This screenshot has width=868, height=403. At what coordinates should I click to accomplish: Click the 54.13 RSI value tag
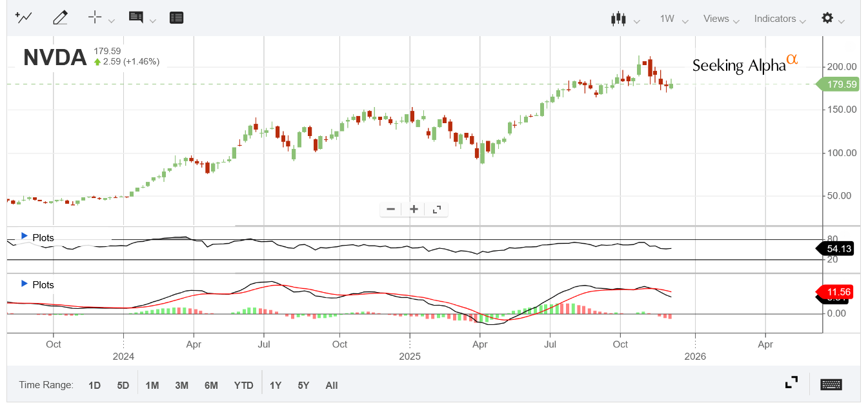pyautogui.click(x=835, y=249)
